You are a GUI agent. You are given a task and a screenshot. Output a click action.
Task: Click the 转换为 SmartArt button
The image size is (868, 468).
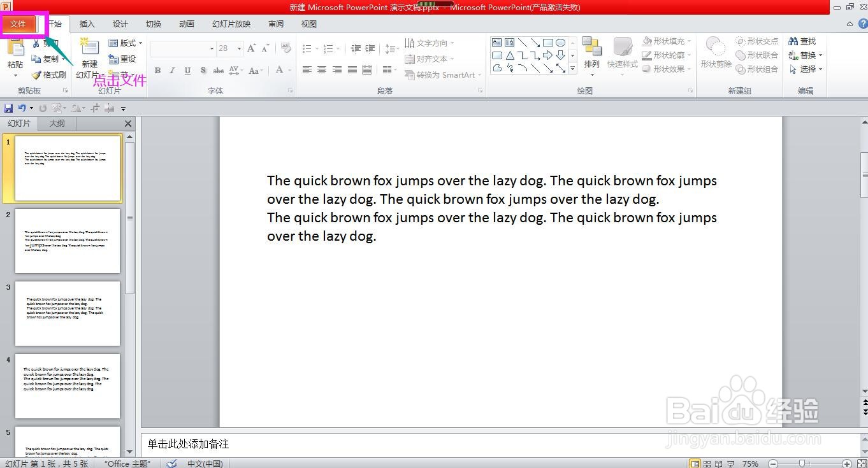click(x=442, y=75)
